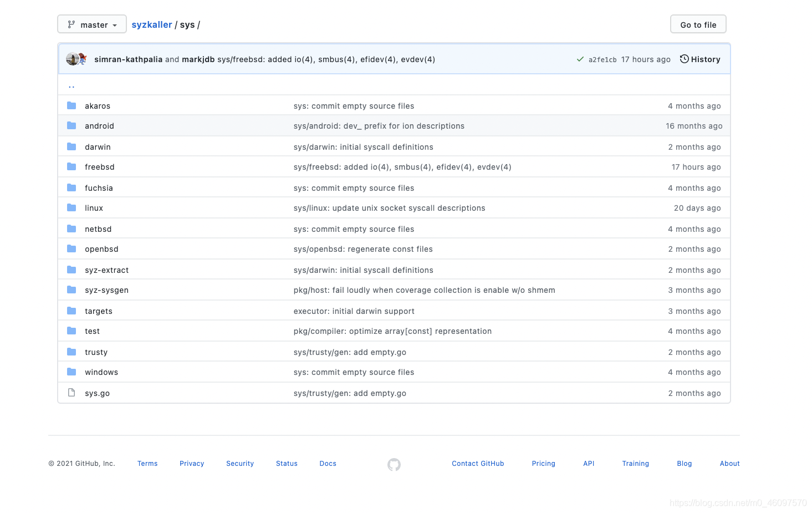Click the darwin folder icon
The image size is (812, 513).
pyautogui.click(x=72, y=146)
